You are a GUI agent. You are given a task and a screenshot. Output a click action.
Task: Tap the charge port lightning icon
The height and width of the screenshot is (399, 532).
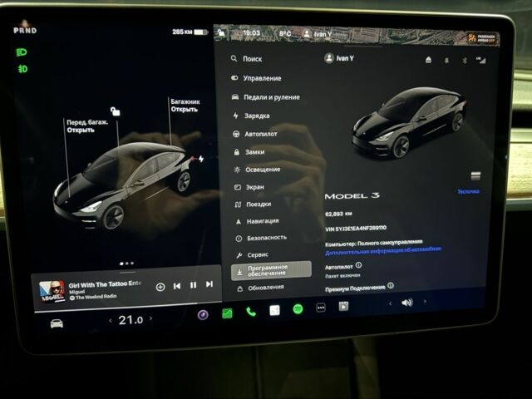click(x=201, y=159)
